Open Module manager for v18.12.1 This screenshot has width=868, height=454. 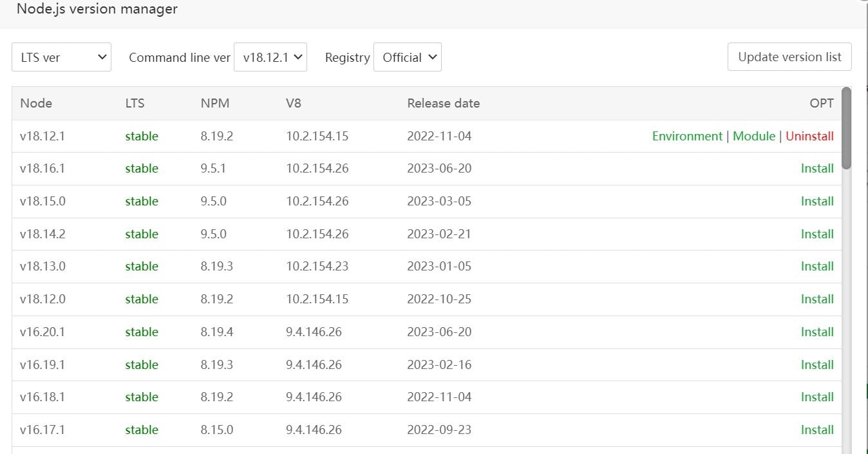[754, 136]
